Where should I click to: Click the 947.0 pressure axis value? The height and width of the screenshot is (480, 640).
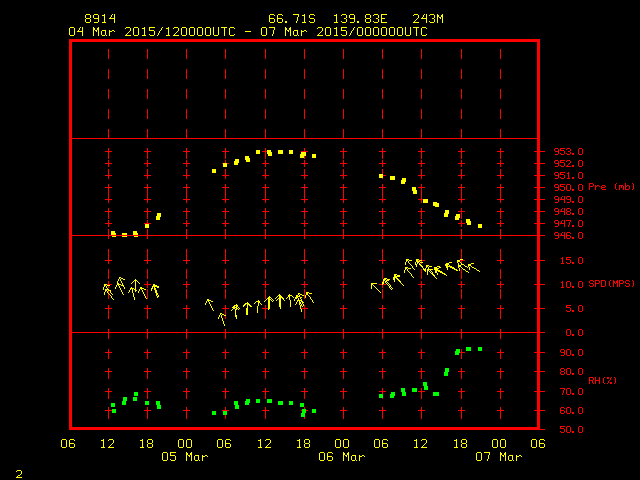(x=568, y=224)
